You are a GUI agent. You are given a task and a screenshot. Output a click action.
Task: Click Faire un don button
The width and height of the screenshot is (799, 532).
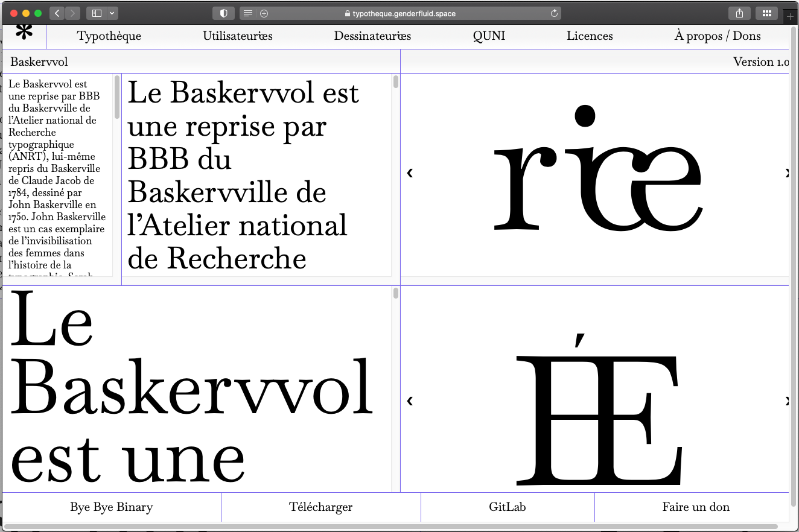[x=695, y=507]
